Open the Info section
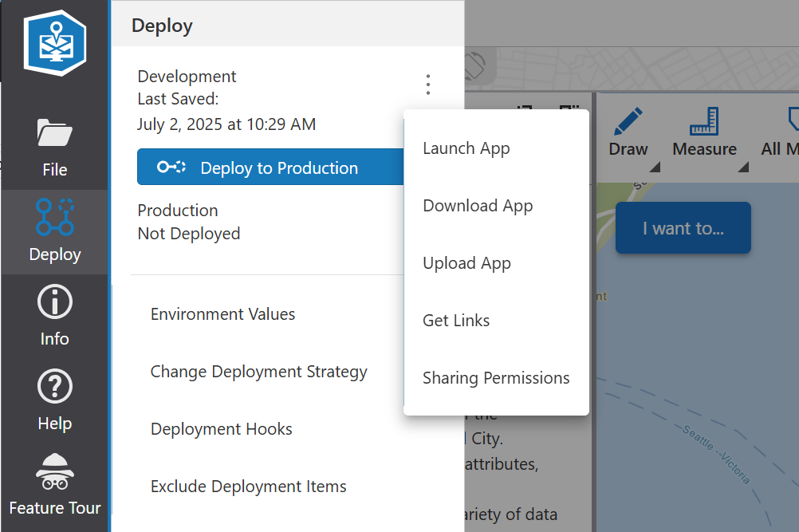 [54, 316]
